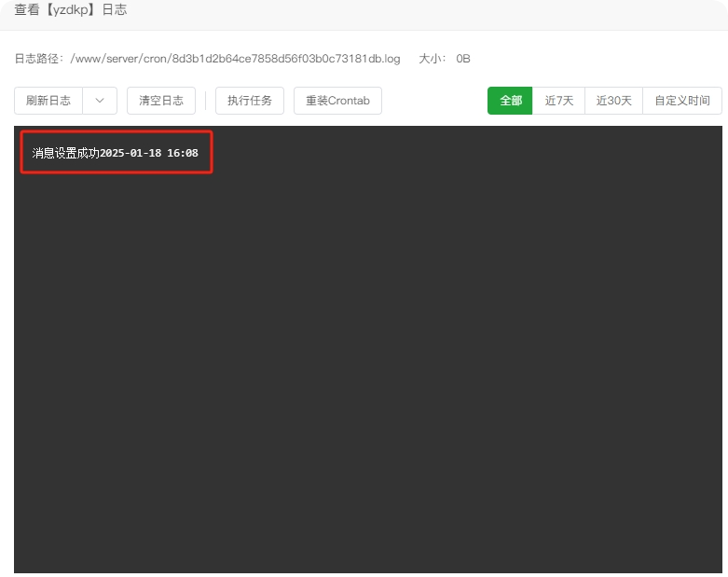Switch to the 近30天 filter
Screen dimensions: 728x577
click(x=613, y=101)
